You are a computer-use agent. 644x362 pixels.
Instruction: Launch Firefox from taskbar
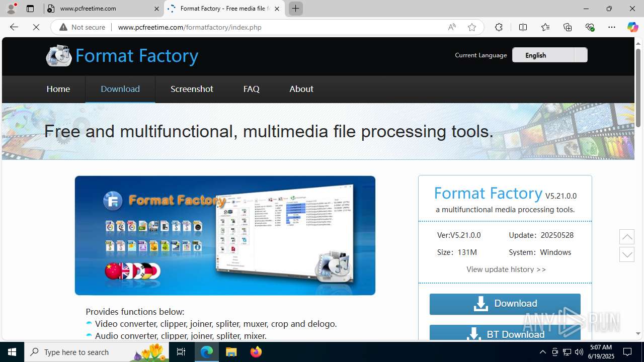point(256,352)
